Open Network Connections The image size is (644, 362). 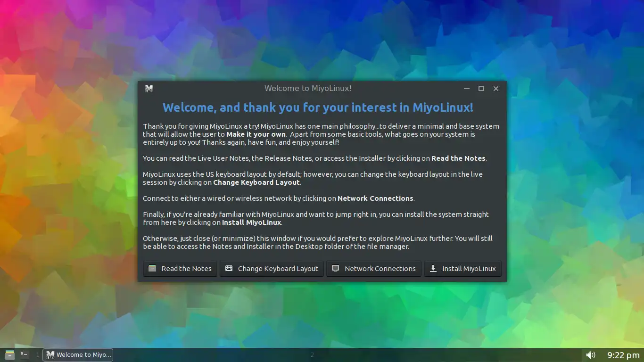point(374,269)
